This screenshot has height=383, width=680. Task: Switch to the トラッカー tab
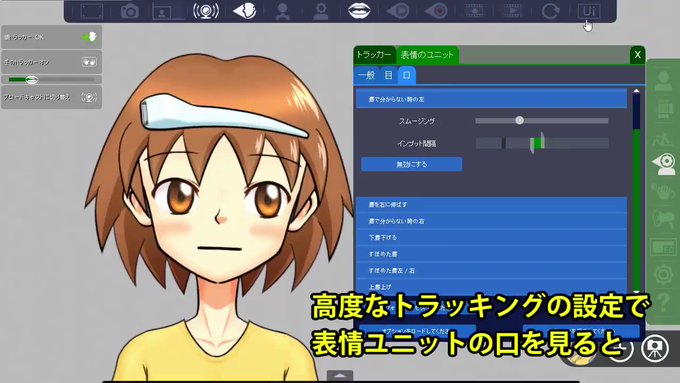pyautogui.click(x=374, y=55)
